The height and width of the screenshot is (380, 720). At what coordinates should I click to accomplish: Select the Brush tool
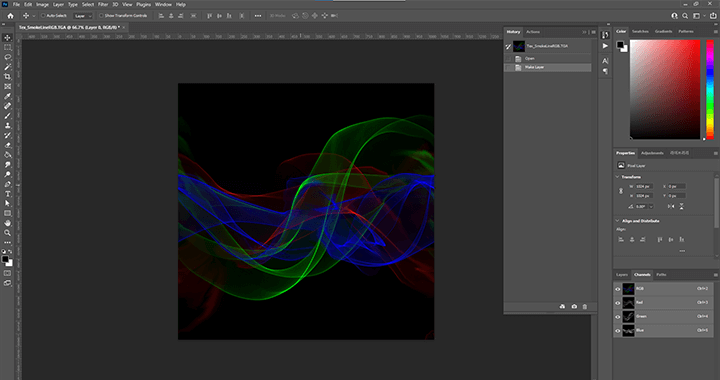click(x=7, y=116)
